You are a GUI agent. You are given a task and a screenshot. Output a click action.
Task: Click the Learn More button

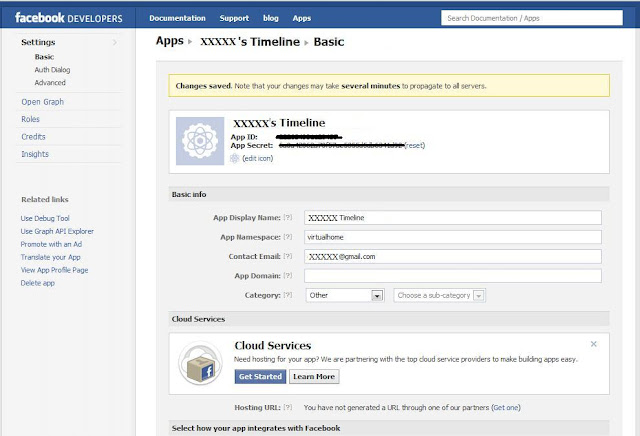[x=314, y=376]
